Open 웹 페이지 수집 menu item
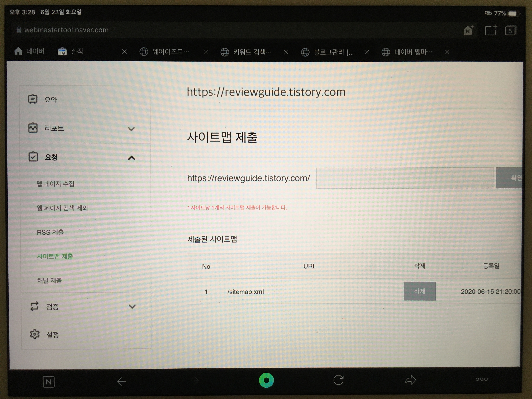This screenshot has width=532, height=399. click(x=55, y=184)
